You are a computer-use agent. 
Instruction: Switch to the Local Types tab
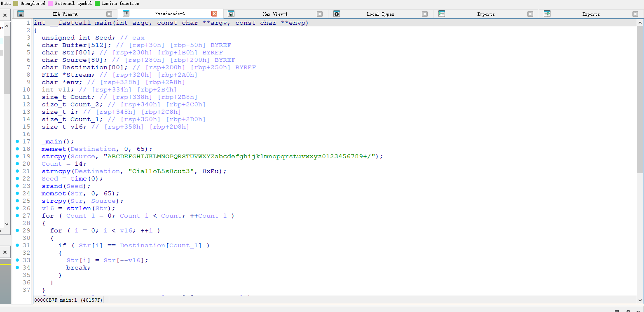click(380, 14)
